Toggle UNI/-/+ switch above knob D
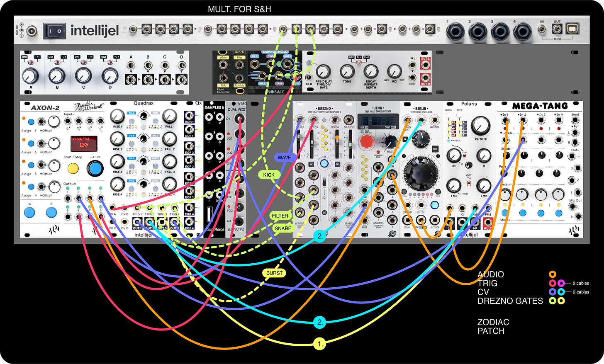This screenshot has width=604, height=364. (x=110, y=62)
